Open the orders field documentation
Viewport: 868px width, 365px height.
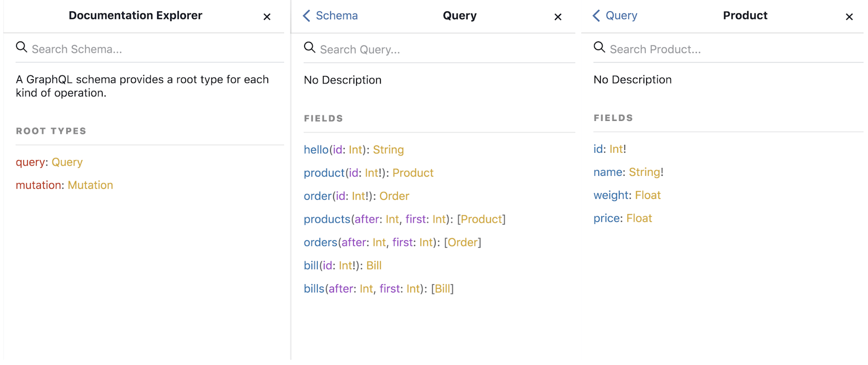click(x=320, y=242)
